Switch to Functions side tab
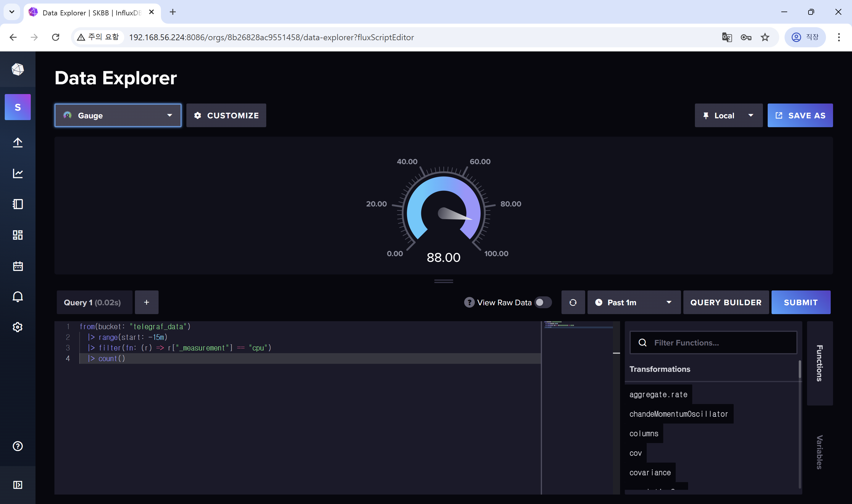 click(x=819, y=363)
